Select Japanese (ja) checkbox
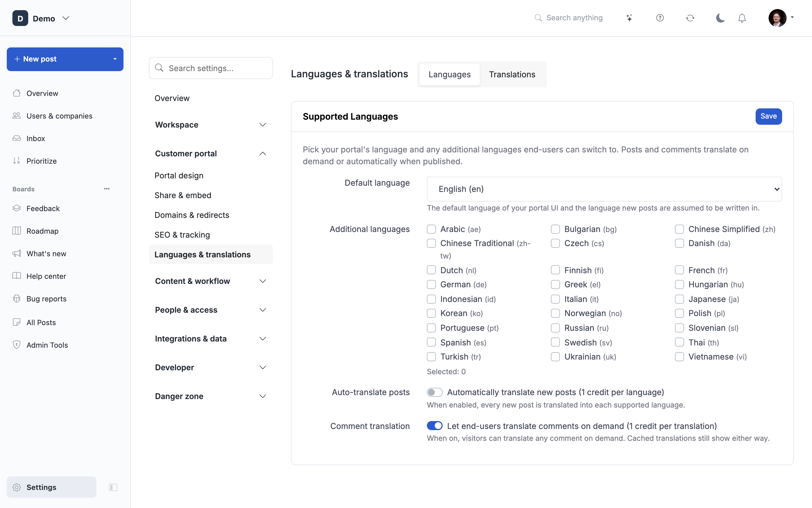Image resolution: width=812 pixels, height=508 pixels. click(679, 299)
